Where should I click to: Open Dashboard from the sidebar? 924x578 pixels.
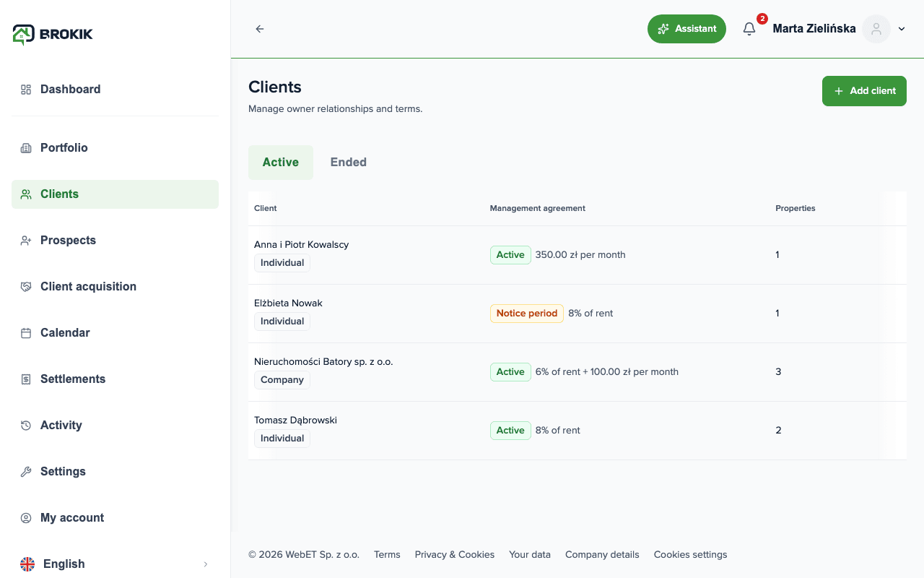pos(115,90)
